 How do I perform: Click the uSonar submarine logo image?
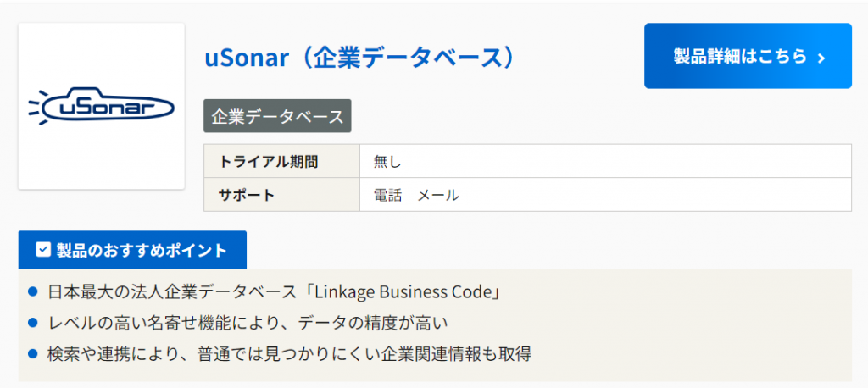[x=101, y=106]
